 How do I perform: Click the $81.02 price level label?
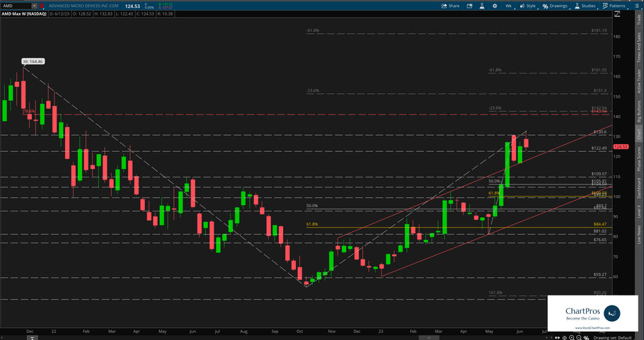[x=600, y=231]
